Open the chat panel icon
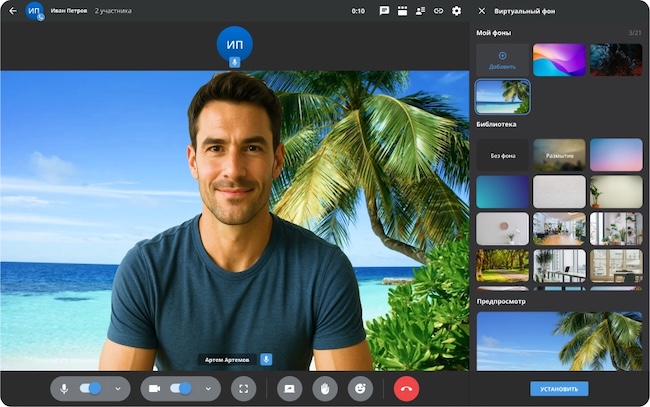650x407 pixels. pos(384,11)
